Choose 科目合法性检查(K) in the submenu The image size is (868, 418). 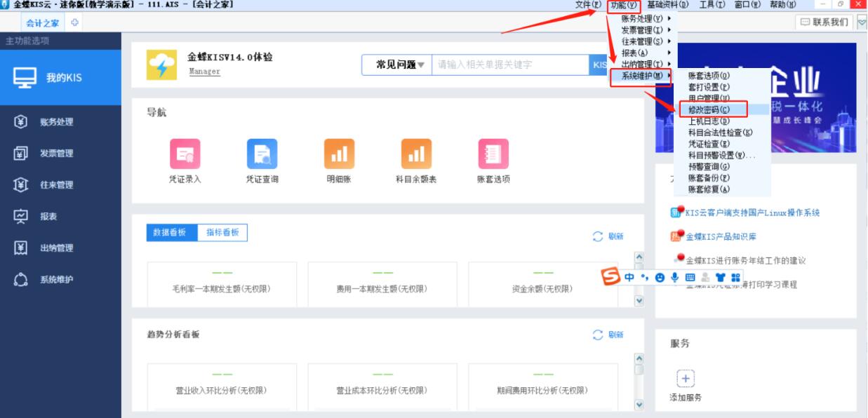pos(720,133)
